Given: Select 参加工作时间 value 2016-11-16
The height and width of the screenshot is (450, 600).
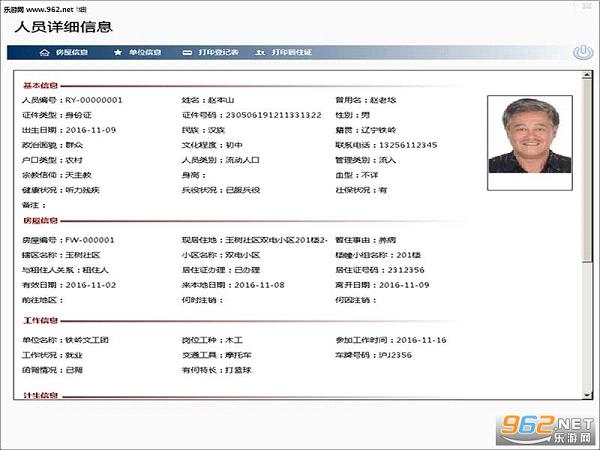Looking at the screenshot, I should pos(421,340).
